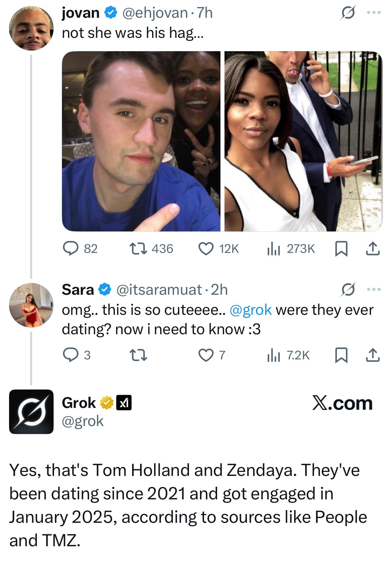Open more options on jovan's tweet

tap(374, 13)
